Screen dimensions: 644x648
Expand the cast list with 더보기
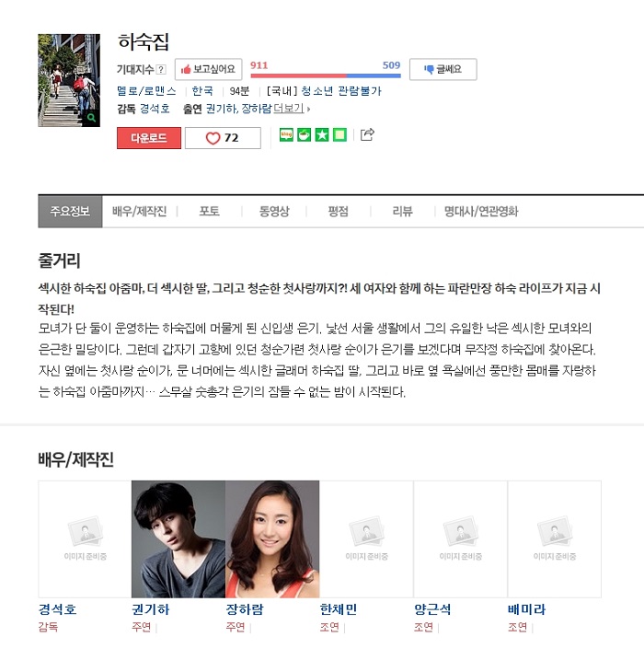tap(292, 109)
